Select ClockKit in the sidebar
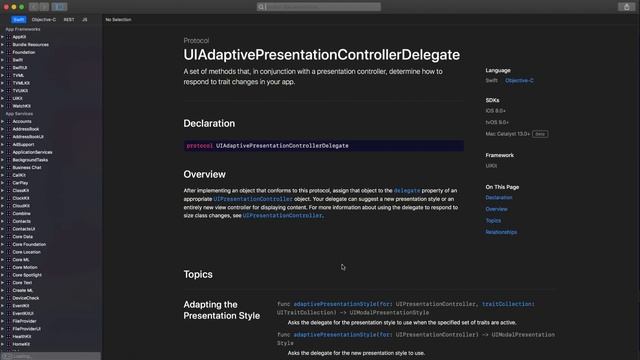The height and width of the screenshot is (360, 640). tap(21, 198)
